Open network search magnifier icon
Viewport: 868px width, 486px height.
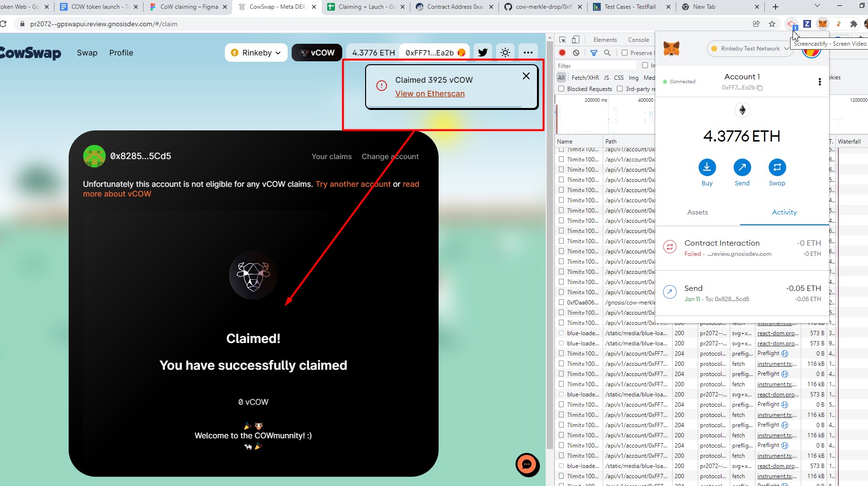(607, 53)
